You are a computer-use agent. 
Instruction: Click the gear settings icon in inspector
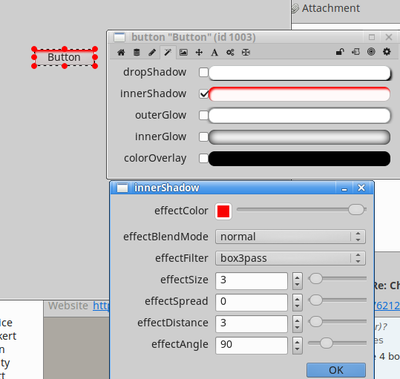click(387, 52)
